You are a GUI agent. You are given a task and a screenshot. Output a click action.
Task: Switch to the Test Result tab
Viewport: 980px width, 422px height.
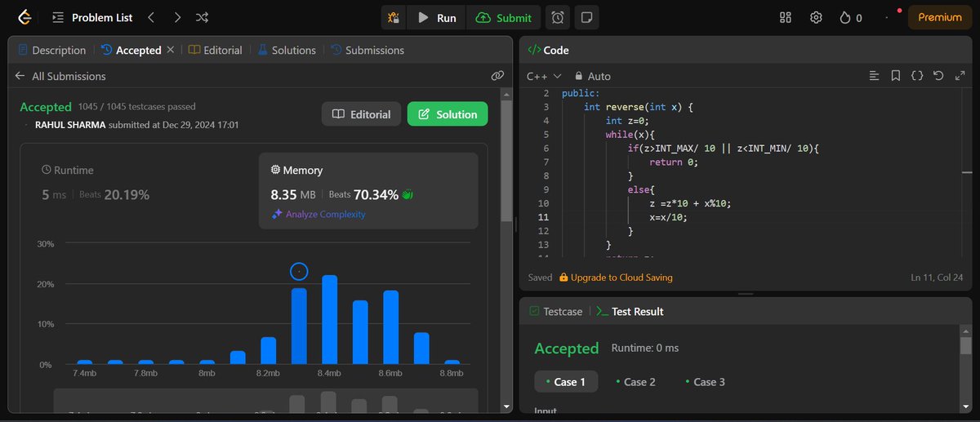click(629, 311)
